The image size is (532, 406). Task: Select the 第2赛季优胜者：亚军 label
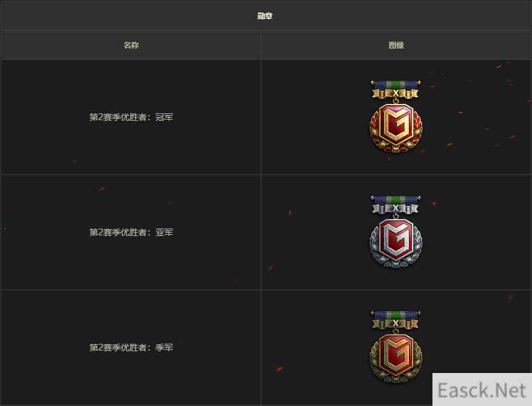click(131, 232)
